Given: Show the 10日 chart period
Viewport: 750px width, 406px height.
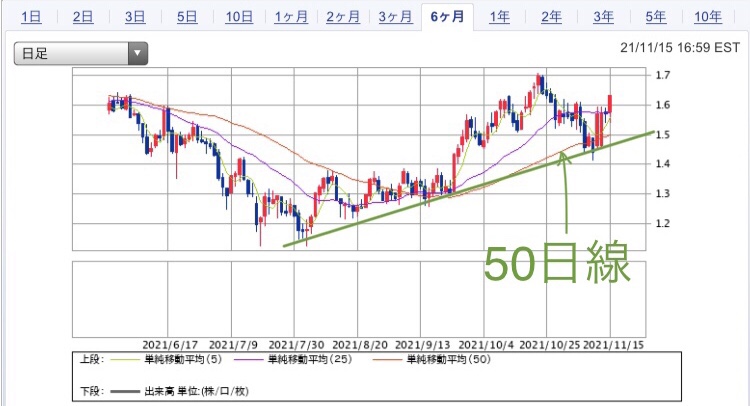Looking at the screenshot, I should 239,17.
